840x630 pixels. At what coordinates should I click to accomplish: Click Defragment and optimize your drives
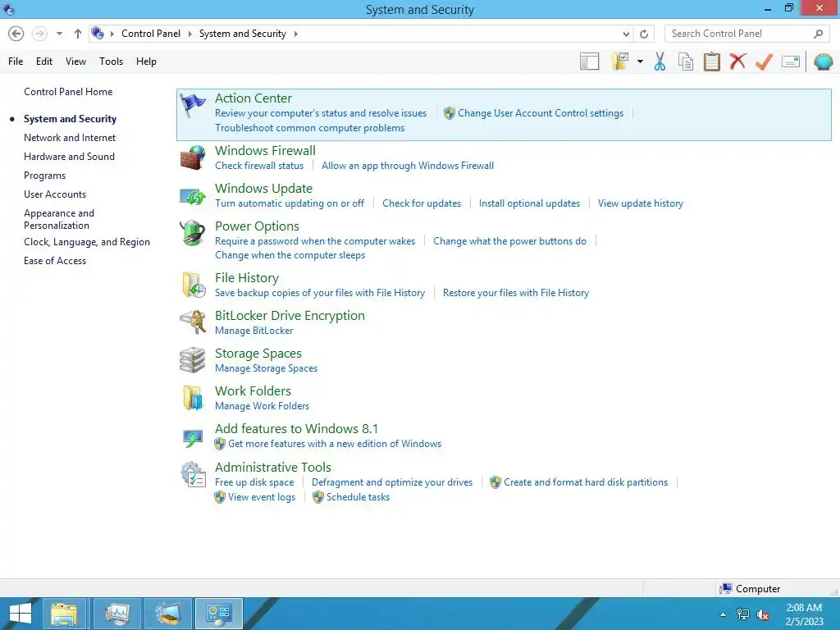392,482
